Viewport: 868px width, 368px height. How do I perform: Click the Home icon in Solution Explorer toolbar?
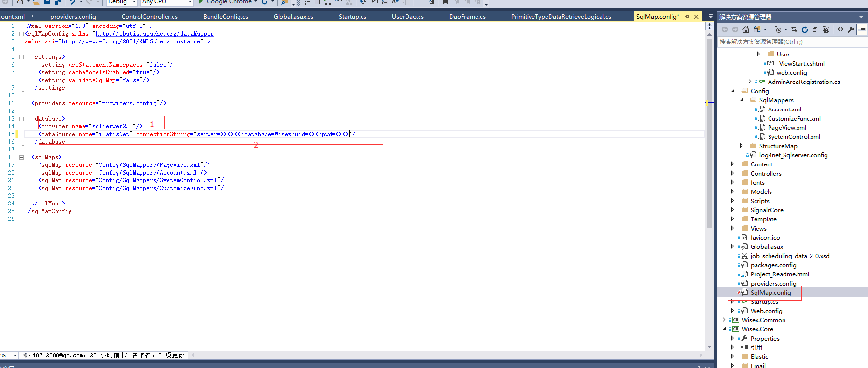point(746,29)
